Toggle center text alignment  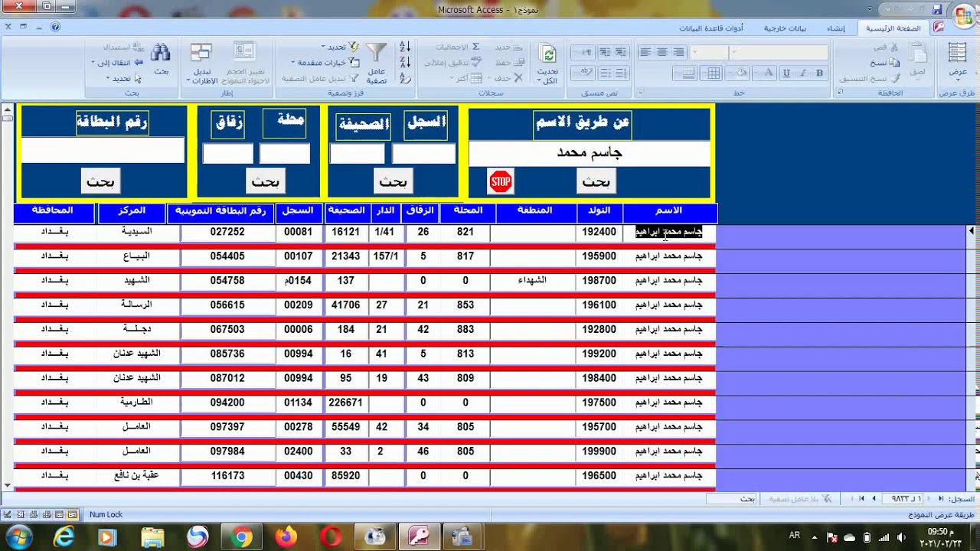(661, 53)
